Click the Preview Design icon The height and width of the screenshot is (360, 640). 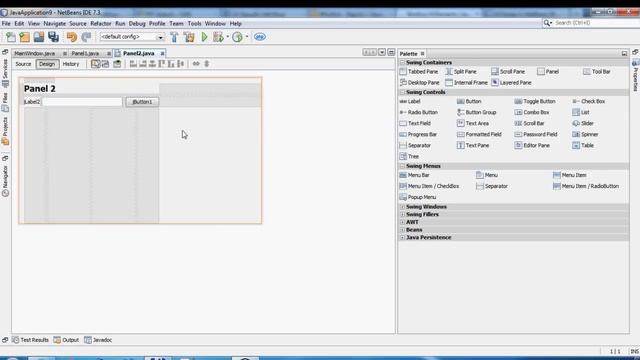(117, 64)
